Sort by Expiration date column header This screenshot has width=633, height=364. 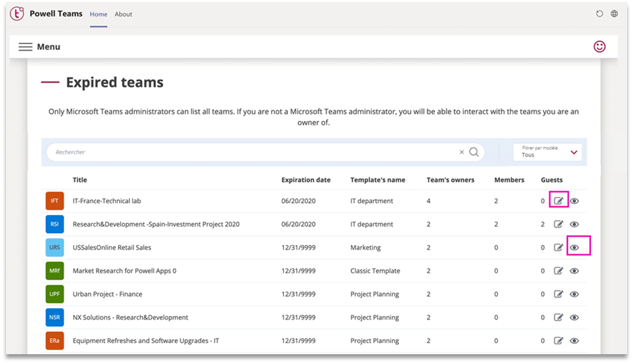tap(306, 180)
